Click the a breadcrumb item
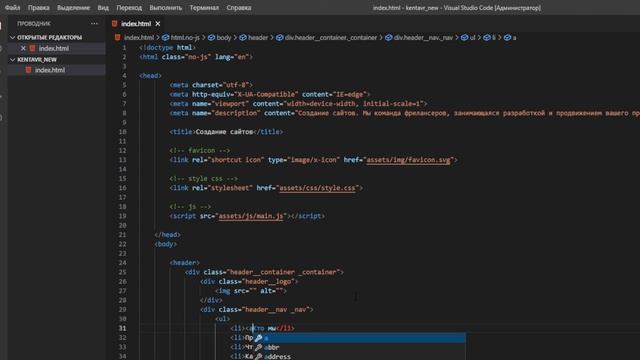 click(x=514, y=38)
